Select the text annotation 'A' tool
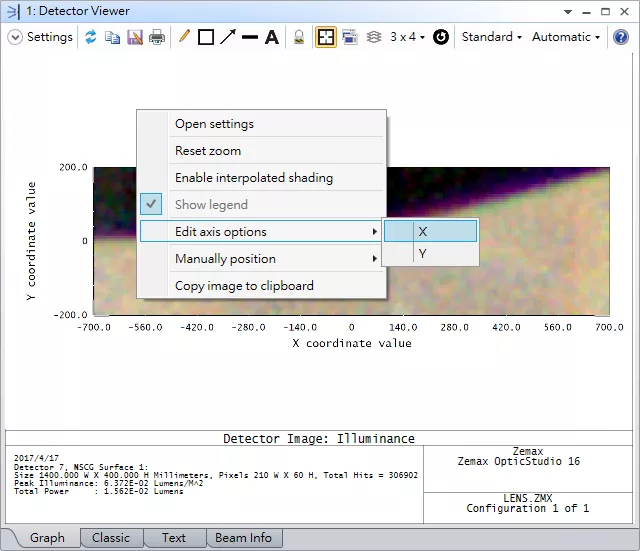 coord(271,37)
